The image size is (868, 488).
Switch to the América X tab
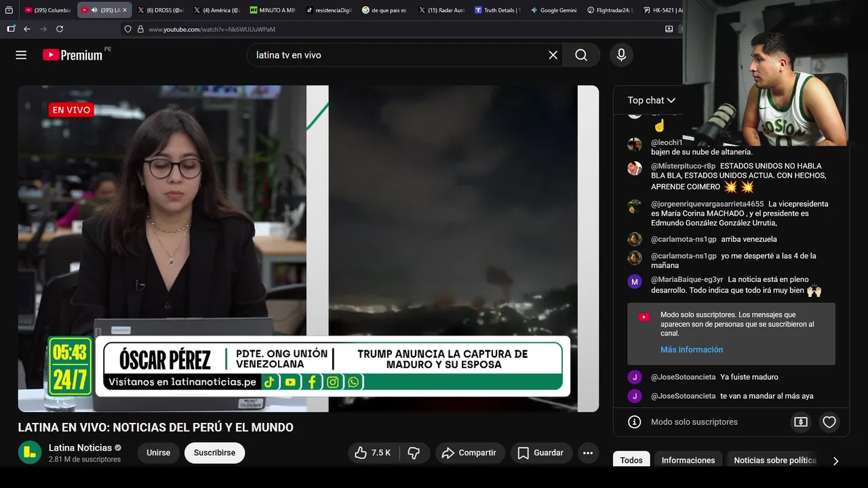pos(216,10)
